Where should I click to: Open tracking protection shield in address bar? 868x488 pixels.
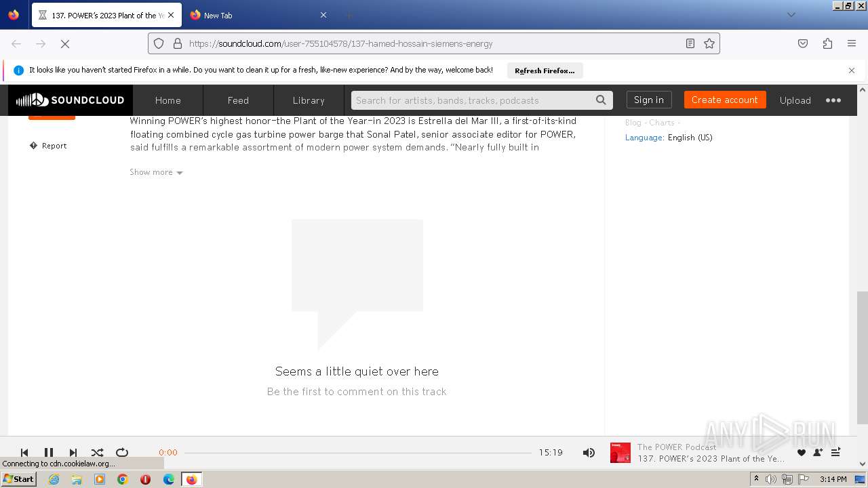coord(159,43)
